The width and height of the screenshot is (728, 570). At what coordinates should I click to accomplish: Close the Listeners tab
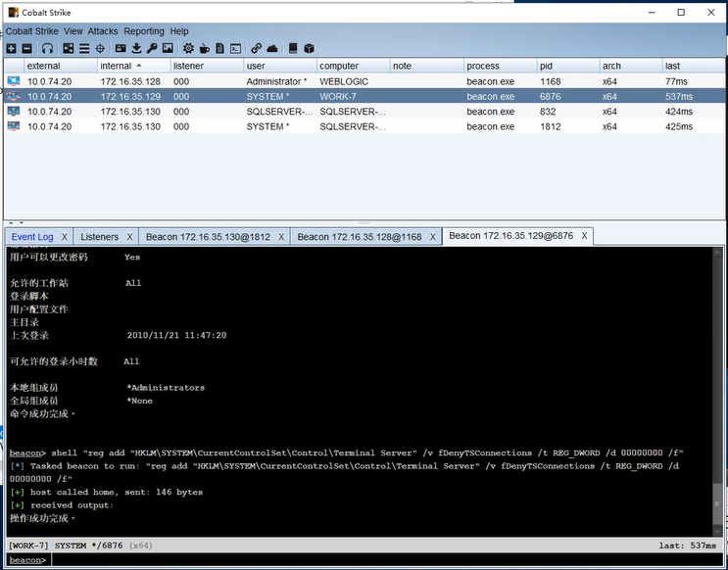(x=129, y=237)
